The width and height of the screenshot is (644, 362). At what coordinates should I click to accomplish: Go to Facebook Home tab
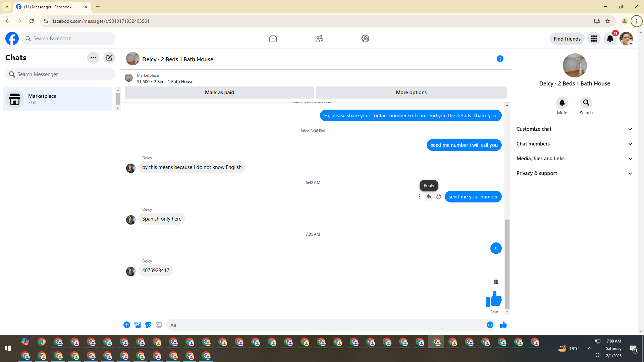point(273,39)
